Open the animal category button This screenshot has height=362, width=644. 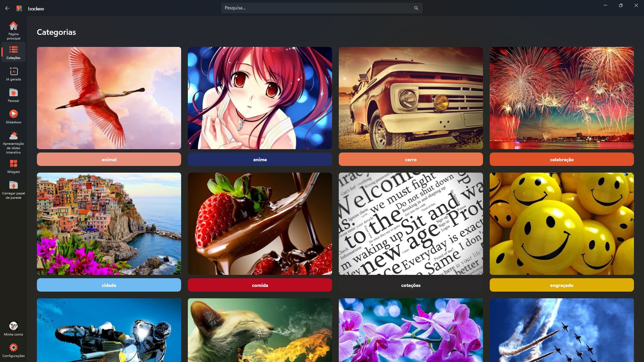(x=109, y=160)
